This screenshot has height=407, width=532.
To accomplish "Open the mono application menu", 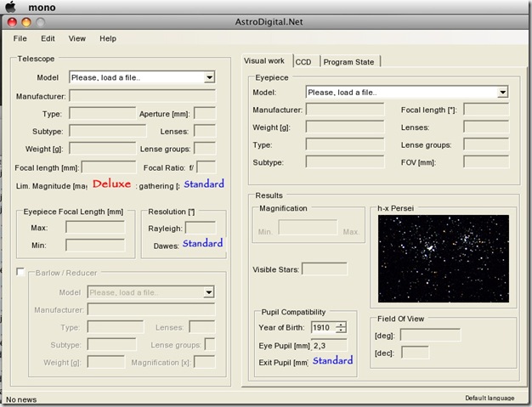I will (x=42, y=7).
